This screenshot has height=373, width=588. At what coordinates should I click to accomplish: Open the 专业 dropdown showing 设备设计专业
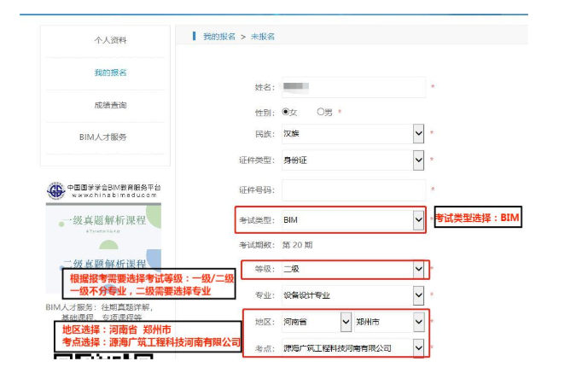pos(352,295)
